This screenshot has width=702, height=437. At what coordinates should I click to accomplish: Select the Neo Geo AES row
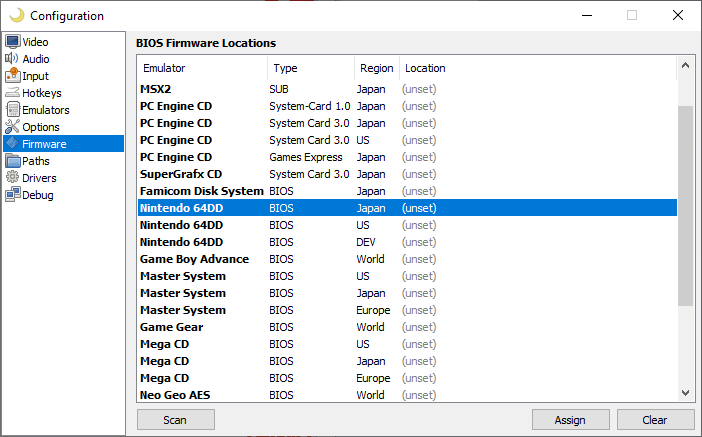coord(407,395)
